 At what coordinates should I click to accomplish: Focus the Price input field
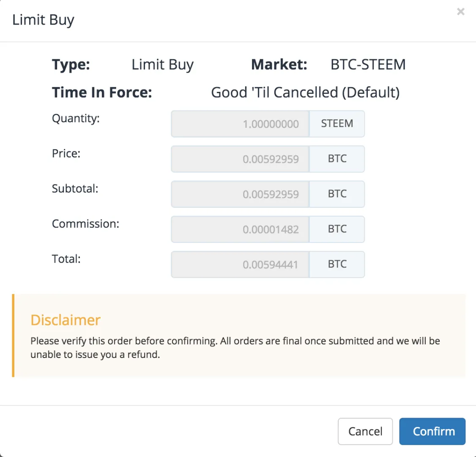[240, 159]
